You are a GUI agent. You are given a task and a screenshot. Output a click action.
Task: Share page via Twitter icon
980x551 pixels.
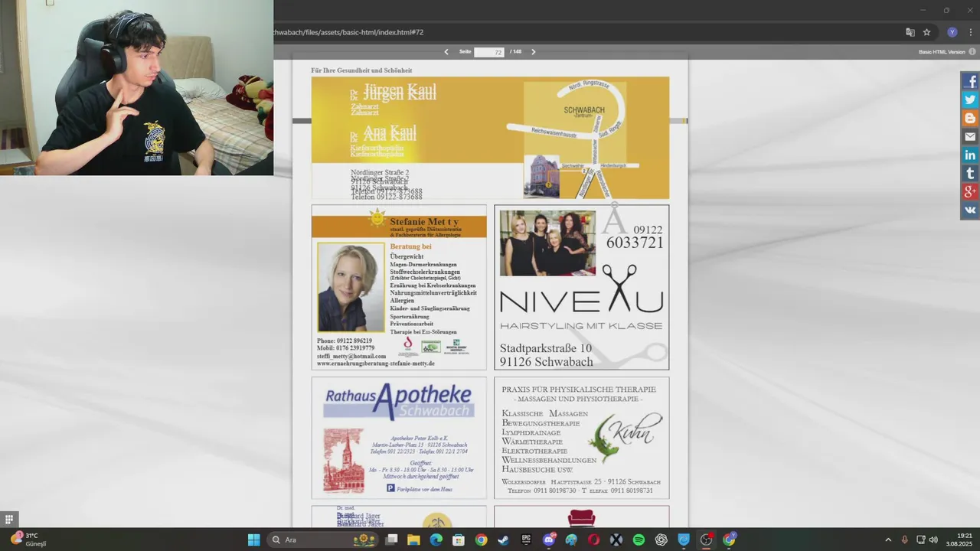pyautogui.click(x=970, y=99)
